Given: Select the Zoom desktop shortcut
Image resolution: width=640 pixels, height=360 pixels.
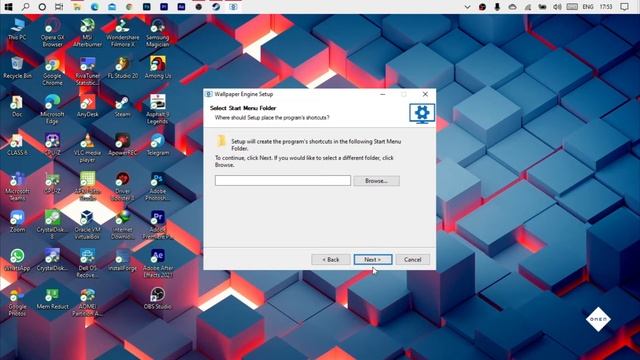Looking at the screenshot, I should (x=17, y=222).
